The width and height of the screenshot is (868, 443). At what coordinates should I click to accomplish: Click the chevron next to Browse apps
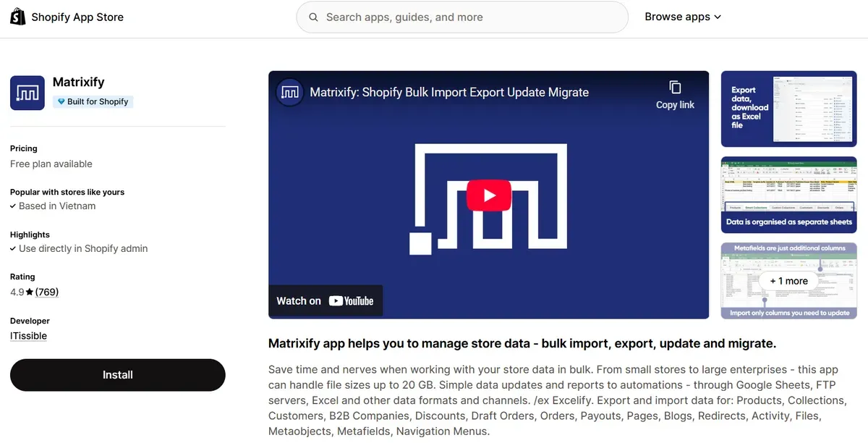tap(717, 16)
